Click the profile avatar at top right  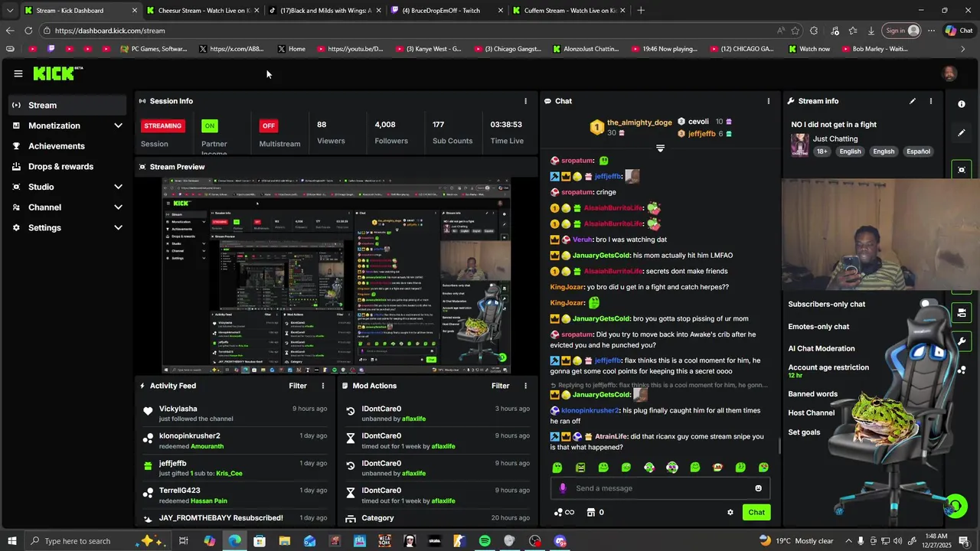[x=949, y=73]
